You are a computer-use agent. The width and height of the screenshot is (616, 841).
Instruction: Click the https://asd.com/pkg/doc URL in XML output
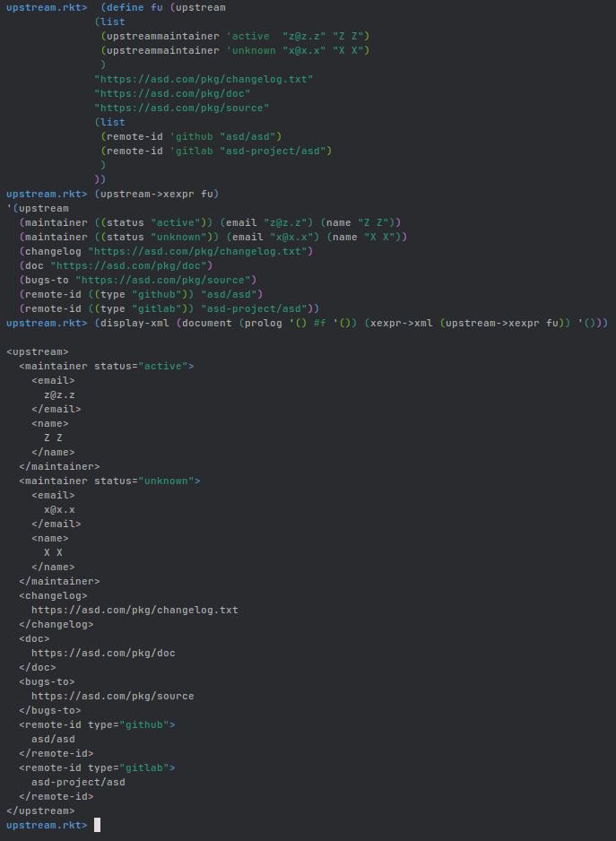tap(103, 653)
